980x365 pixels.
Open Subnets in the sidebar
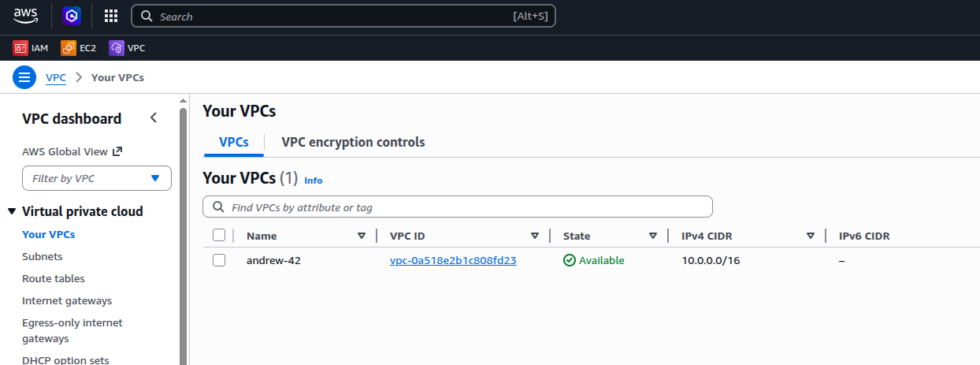pos(43,257)
